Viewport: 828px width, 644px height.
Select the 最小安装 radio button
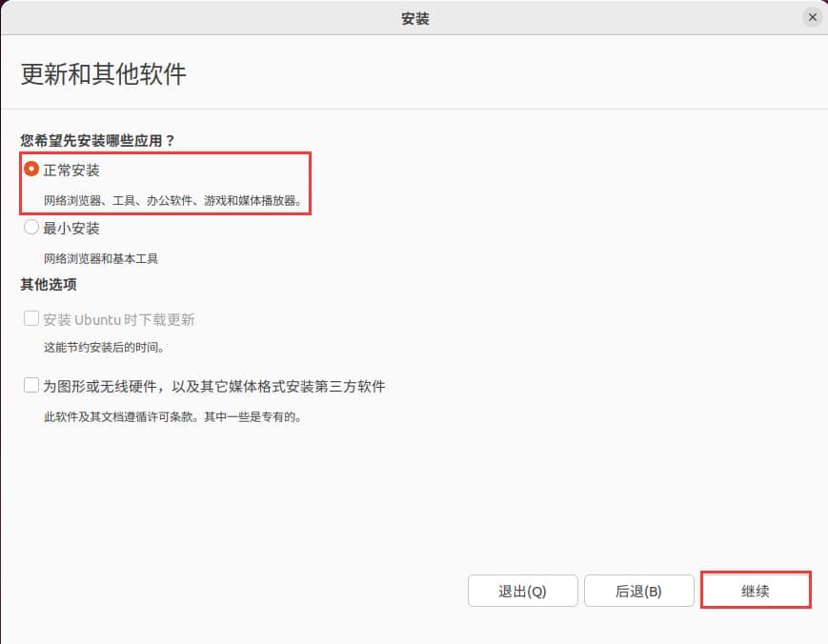pyautogui.click(x=30, y=228)
